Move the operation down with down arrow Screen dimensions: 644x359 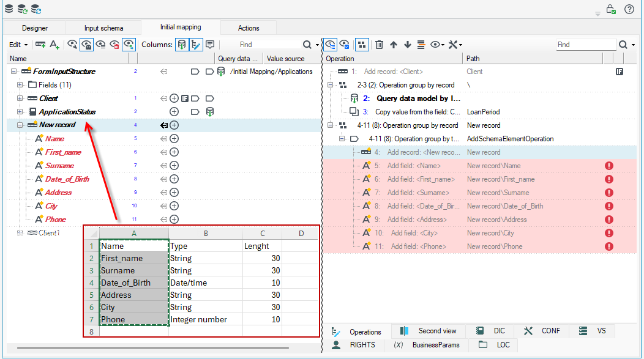pos(408,44)
